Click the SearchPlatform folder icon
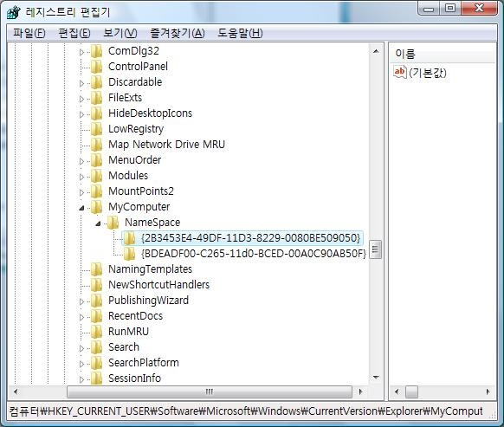Image resolution: width=504 pixels, height=427 pixels. click(x=96, y=363)
